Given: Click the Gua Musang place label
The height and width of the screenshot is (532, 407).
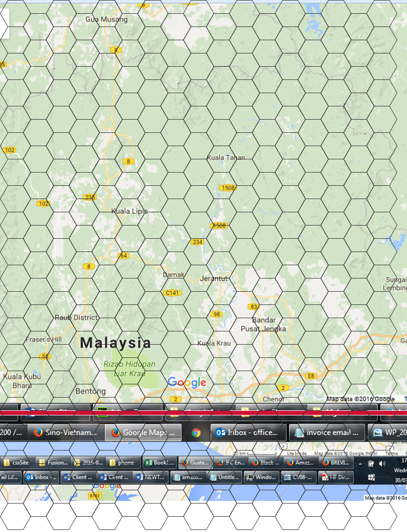Looking at the screenshot, I should [106, 19].
